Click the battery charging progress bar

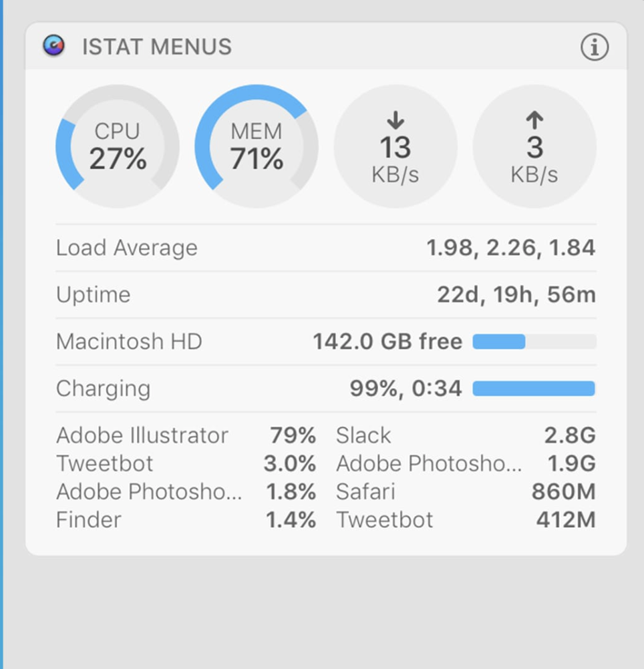point(534,389)
